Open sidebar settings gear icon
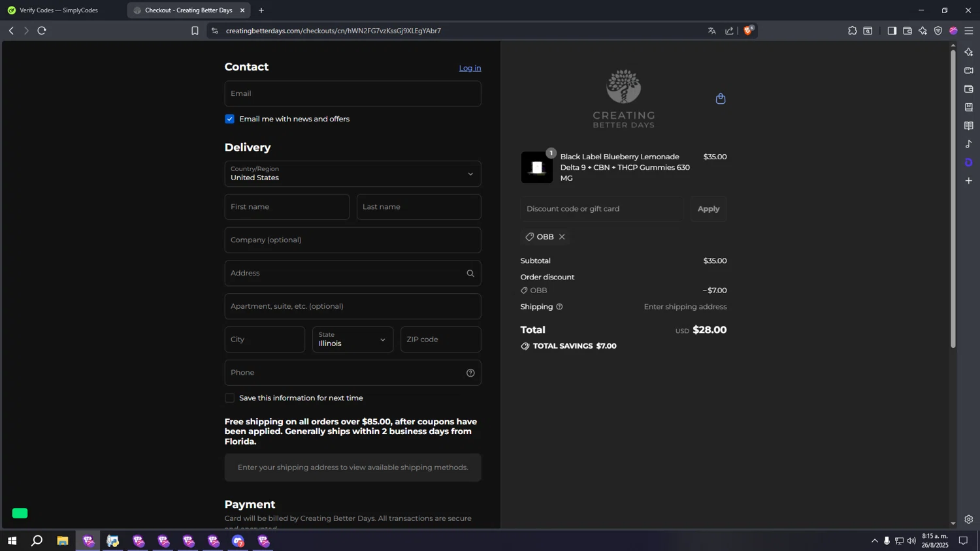 click(x=969, y=520)
